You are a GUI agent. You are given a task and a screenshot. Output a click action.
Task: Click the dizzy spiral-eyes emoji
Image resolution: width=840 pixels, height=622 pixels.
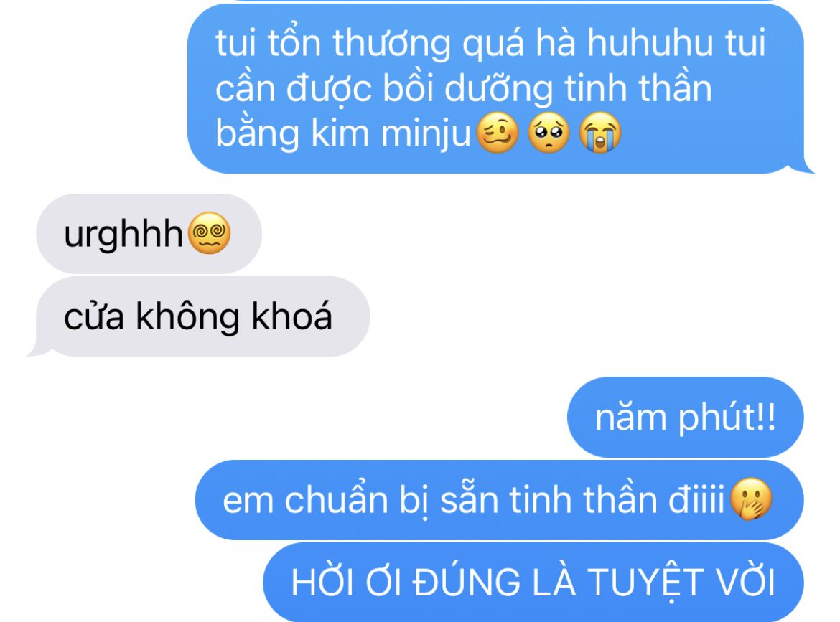pyautogui.click(x=210, y=233)
